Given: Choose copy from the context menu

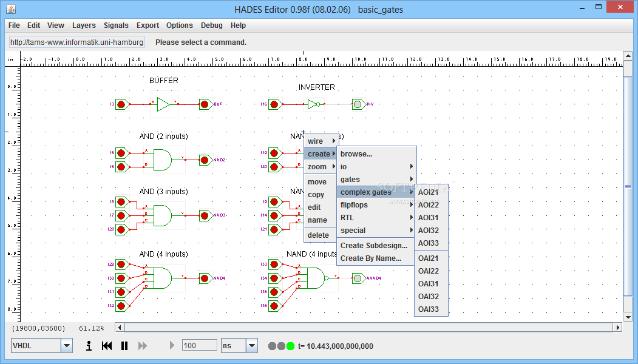Looking at the screenshot, I should pos(322,194).
